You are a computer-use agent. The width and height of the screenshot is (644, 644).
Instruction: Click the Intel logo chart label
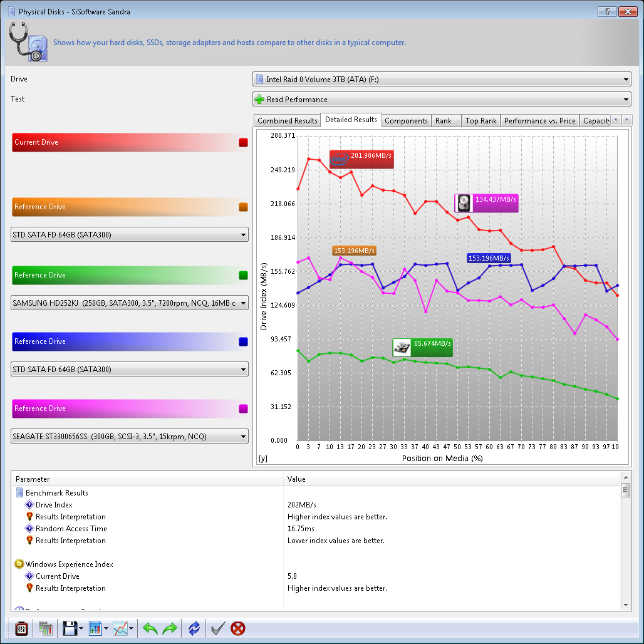(x=340, y=159)
